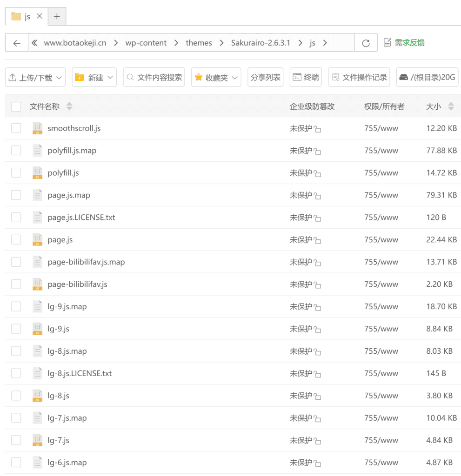Open the lg-6.js.map file
461x476 pixels.
pyautogui.click(x=67, y=463)
